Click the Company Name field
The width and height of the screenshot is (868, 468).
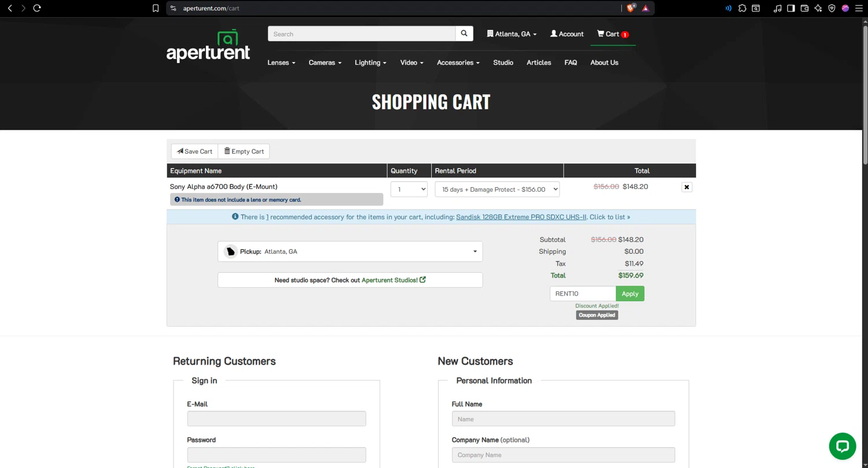[563, 455]
